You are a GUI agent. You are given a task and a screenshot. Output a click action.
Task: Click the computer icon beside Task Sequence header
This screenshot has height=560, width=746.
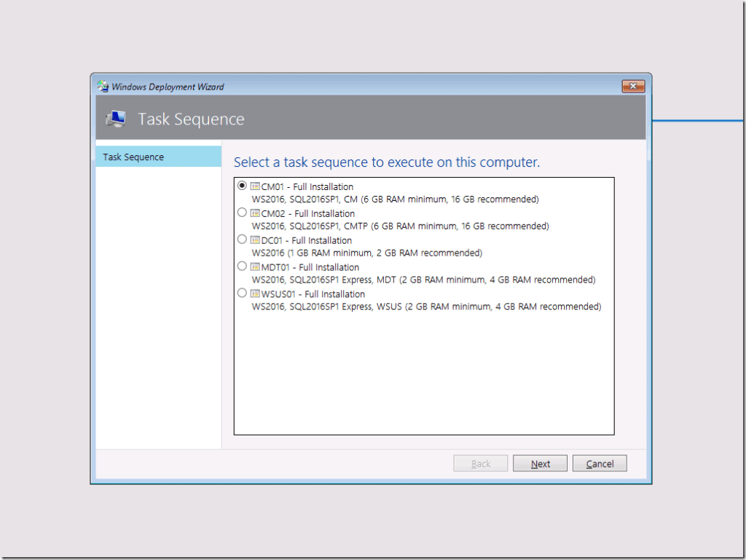[x=116, y=119]
